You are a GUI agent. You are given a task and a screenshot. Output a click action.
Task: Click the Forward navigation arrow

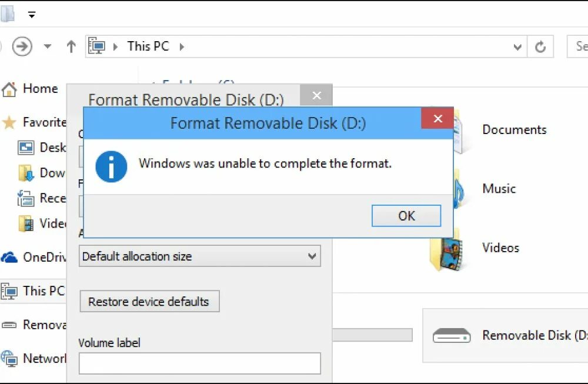click(x=22, y=46)
